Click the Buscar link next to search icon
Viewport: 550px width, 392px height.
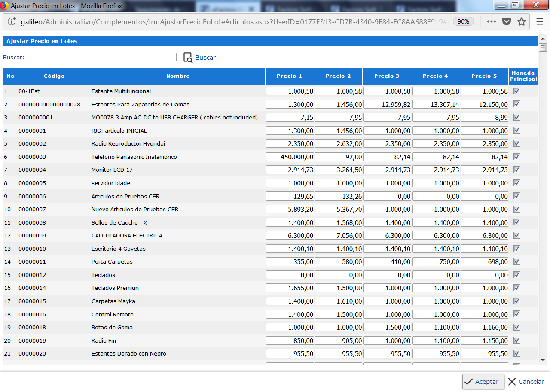pos(205,58)
